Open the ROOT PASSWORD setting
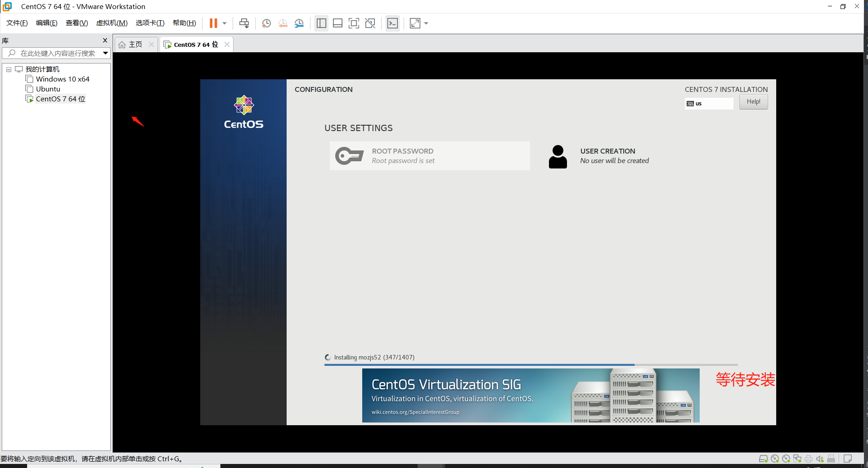 click(x=430, y=156)
